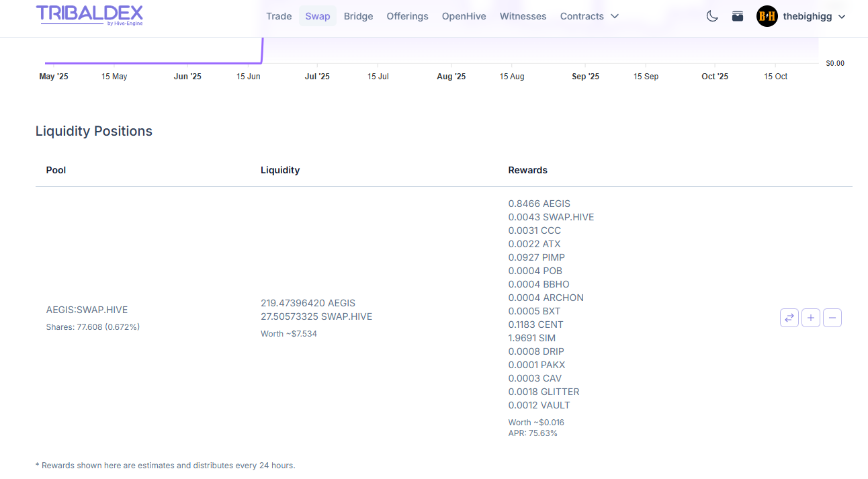Viewport: 868px width, 479px height.
Task: Click the Rewards column header
Action: pos(527,170)
